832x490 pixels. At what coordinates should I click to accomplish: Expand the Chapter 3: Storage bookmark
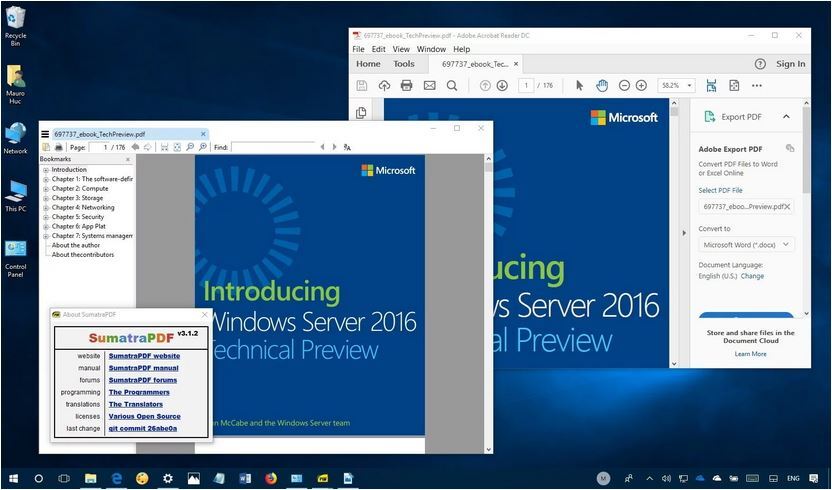tap(46, 199)
